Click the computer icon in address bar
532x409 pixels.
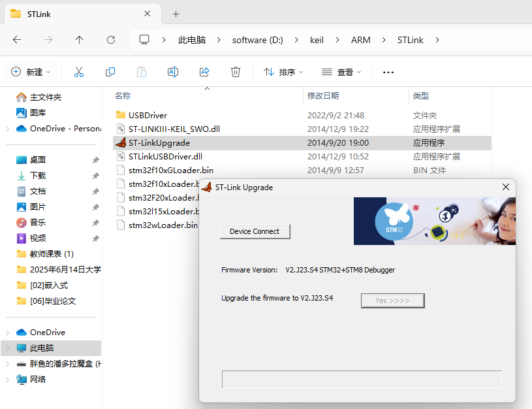click(144, 40)
